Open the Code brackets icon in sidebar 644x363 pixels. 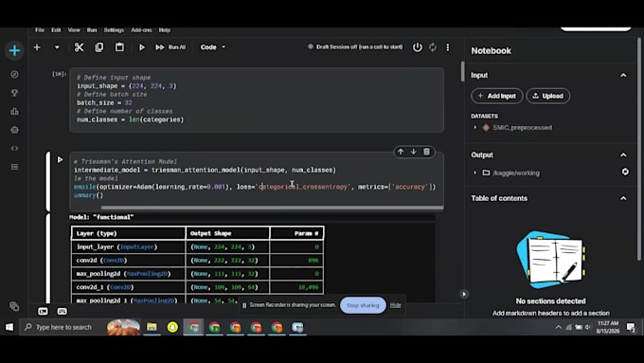pos(14,149)
